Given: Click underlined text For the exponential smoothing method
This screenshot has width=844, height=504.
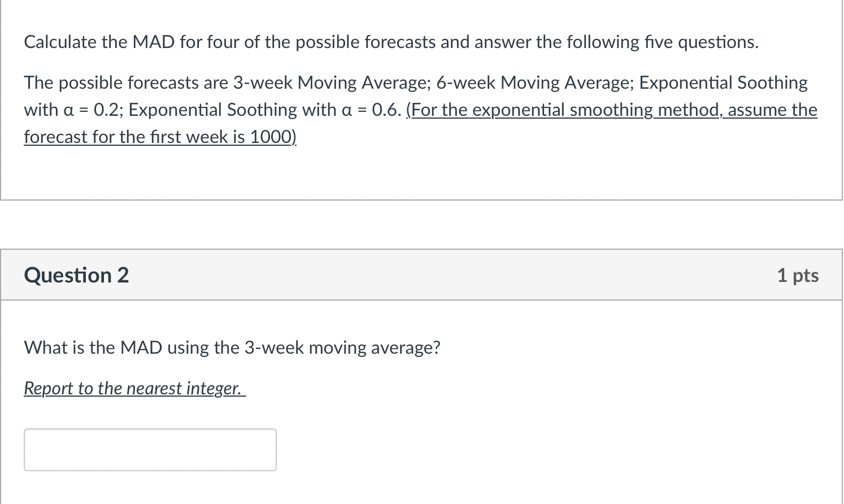Looking at the screenshot, I should coord(565,110).
